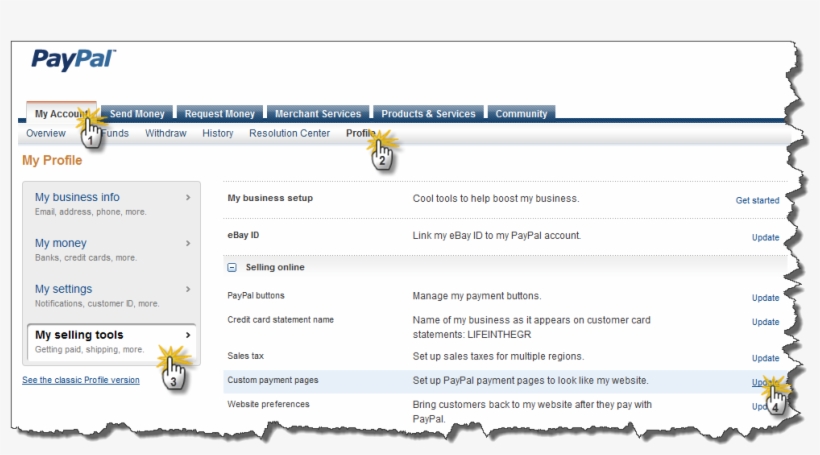Click 'Email, address, phone, more.' subtitle
This screenshot has height=455, width=820.
tap(90, 212)
